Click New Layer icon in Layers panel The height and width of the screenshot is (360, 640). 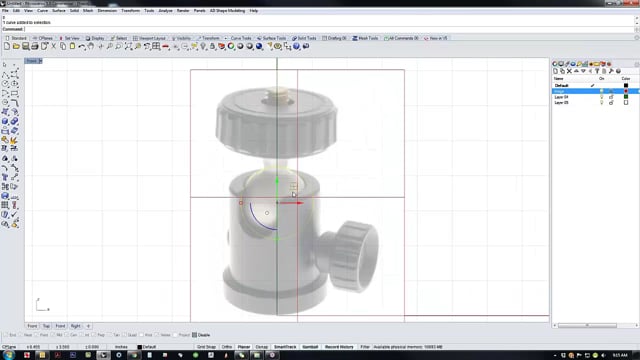pos(555,71)
